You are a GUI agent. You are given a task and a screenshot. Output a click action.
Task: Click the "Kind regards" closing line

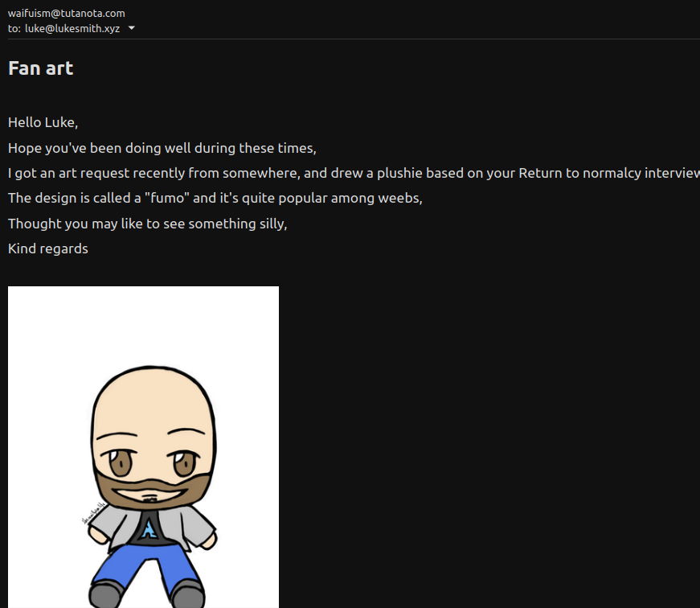point(48,249)
